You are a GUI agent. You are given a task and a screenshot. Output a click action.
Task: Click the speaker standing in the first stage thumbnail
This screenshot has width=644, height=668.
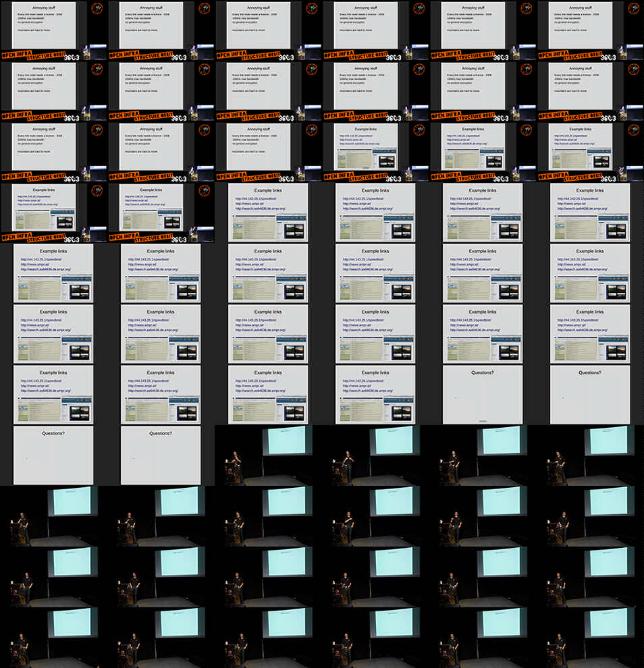[237, 466]
